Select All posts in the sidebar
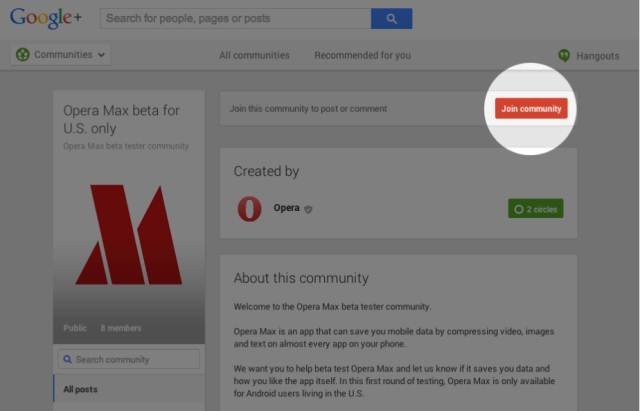Viewport: 640px width, 411px height. [x=80, y=389]
